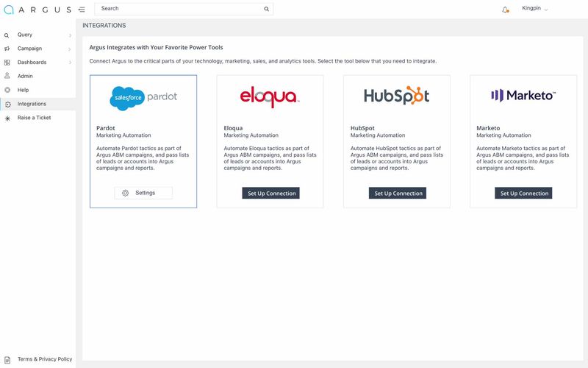The width and height of the screenshot is (588, 368).
Task: Expand the Campaign menu chevron
Action: coord(70,49)
